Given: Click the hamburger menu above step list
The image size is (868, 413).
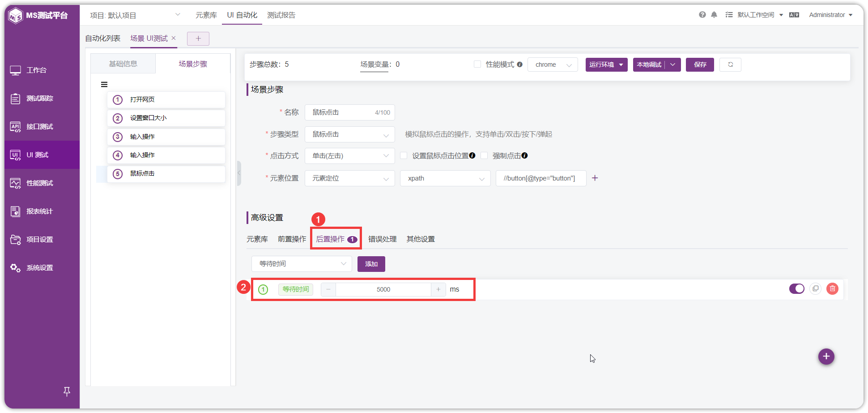Looking at the screenshot, I should point(104,85).
